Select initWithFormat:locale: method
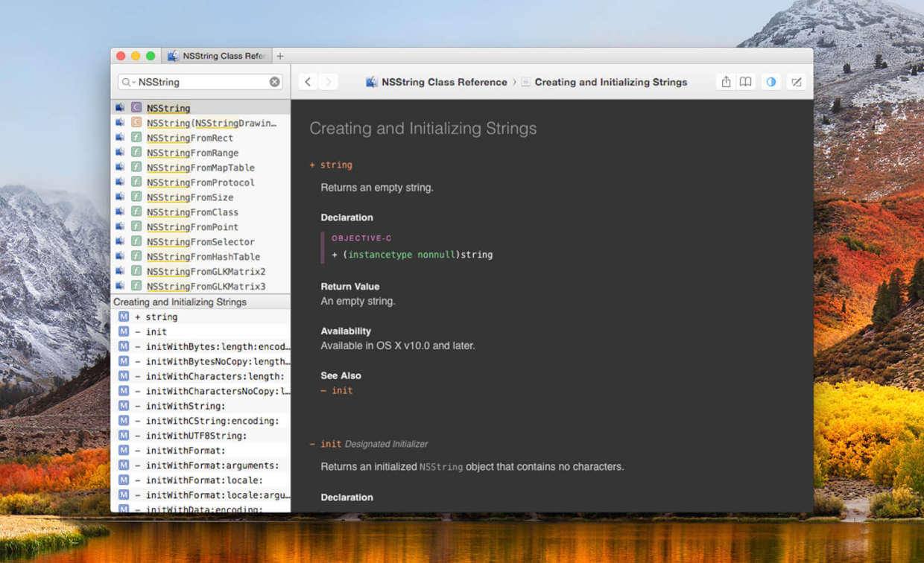This screenshot has height=563, width=924. click(200, 480)
